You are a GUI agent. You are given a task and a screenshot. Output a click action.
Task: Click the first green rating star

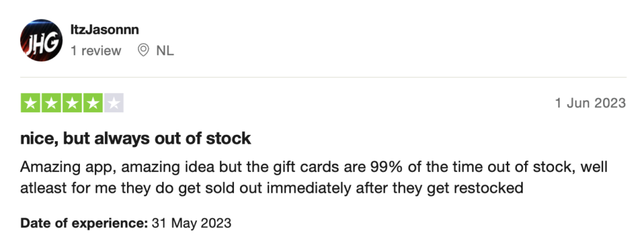click(x=30, y=103)
